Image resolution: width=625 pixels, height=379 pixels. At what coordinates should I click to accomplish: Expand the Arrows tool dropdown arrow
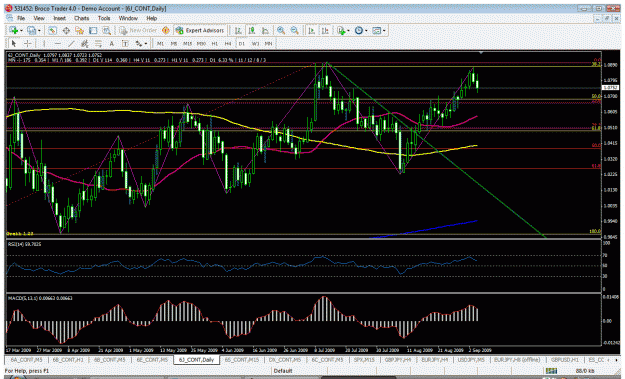[146, 43]
